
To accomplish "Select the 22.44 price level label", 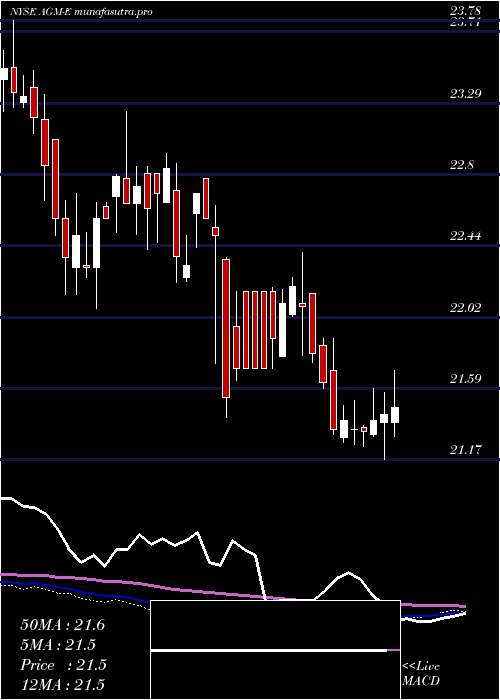I will tap(465, 236).
